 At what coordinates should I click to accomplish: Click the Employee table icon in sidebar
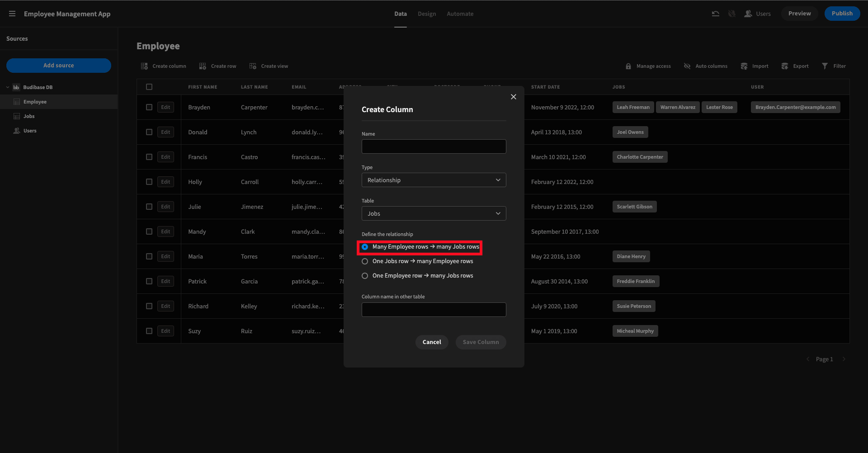(x=17, y=102)
